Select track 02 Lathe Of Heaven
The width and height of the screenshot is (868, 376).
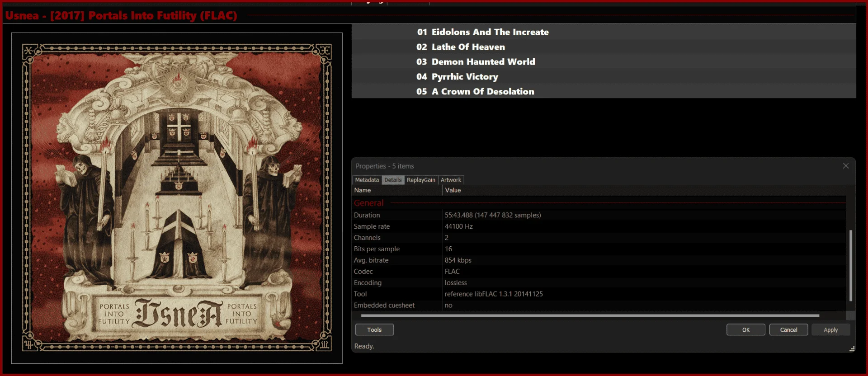point(604,47)
